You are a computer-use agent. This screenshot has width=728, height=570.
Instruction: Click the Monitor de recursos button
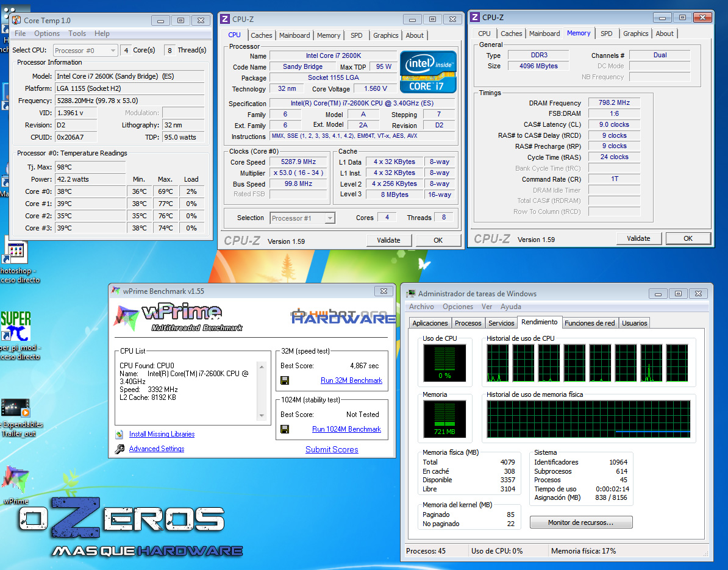tap(581, 522)
